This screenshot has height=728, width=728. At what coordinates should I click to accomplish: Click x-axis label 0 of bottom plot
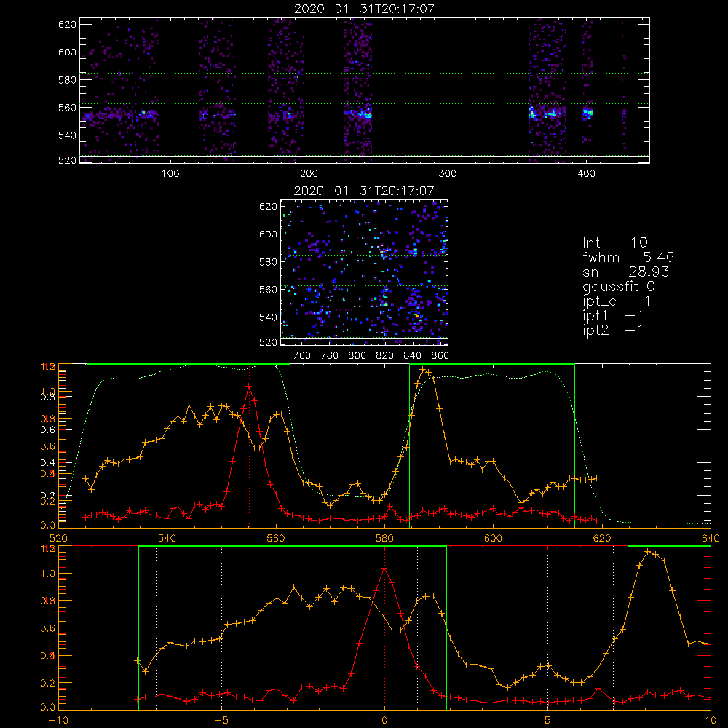(x=384, y=720)
